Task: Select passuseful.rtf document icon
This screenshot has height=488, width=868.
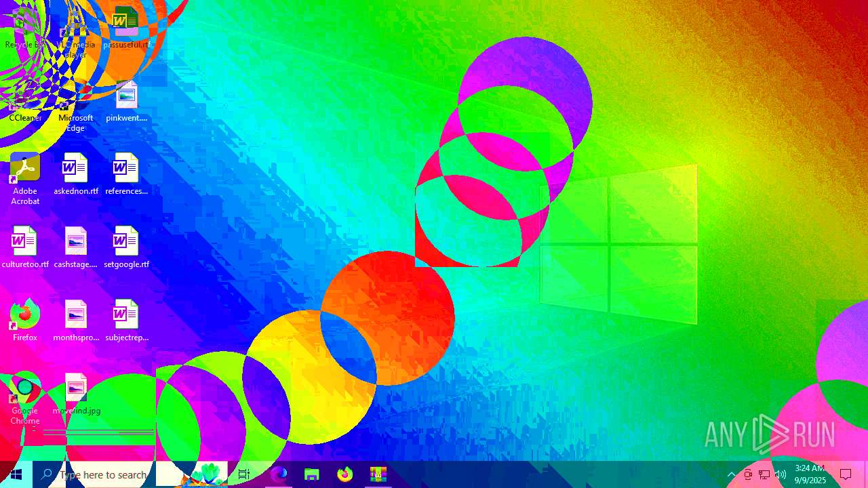Action: click(126, 27)
